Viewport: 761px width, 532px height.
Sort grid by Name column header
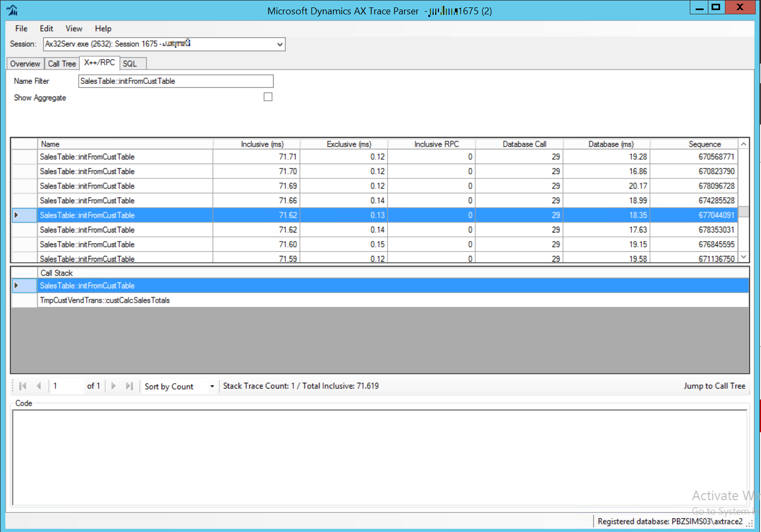125,144
